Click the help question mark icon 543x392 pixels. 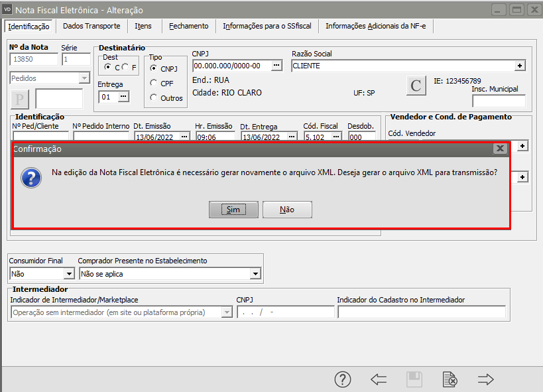[342, 379]
